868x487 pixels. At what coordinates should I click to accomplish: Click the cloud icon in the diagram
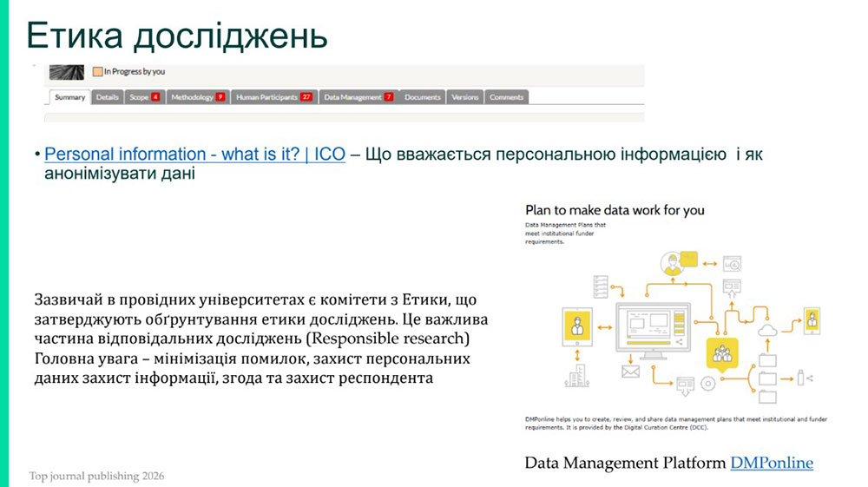coord(766,330)
